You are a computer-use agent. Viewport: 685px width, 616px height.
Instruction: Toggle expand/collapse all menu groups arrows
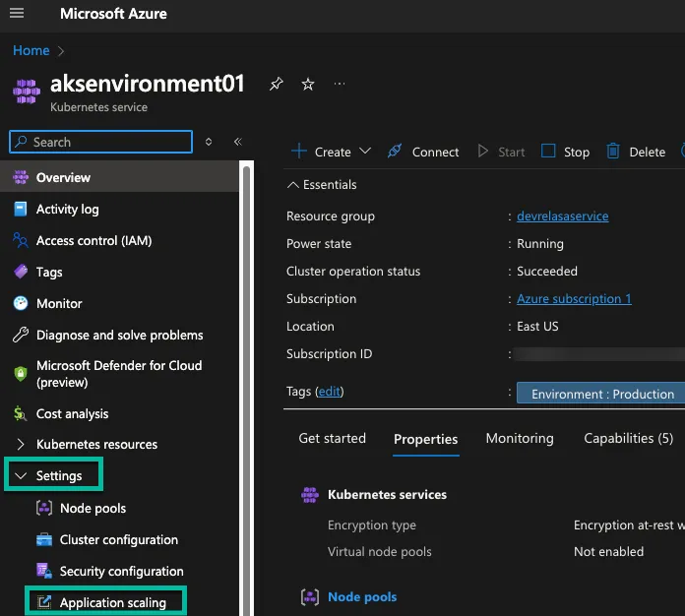pos(209,142)
